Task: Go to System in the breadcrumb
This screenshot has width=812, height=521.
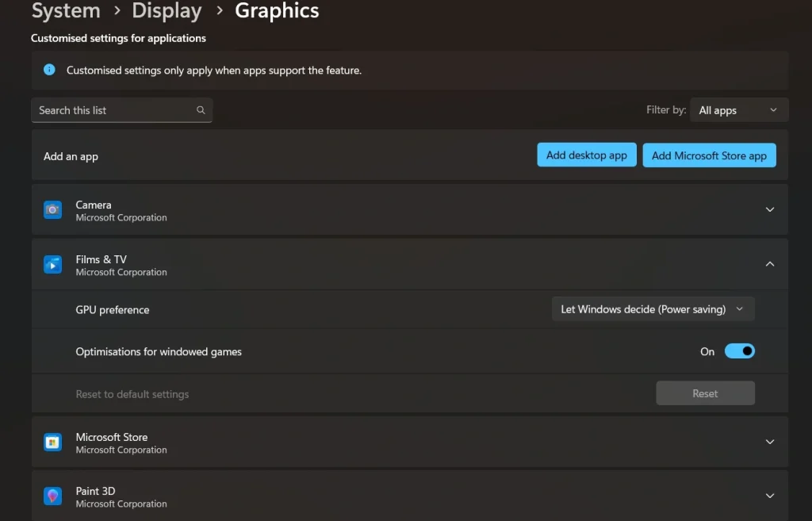Action: [x=66, y=11]
